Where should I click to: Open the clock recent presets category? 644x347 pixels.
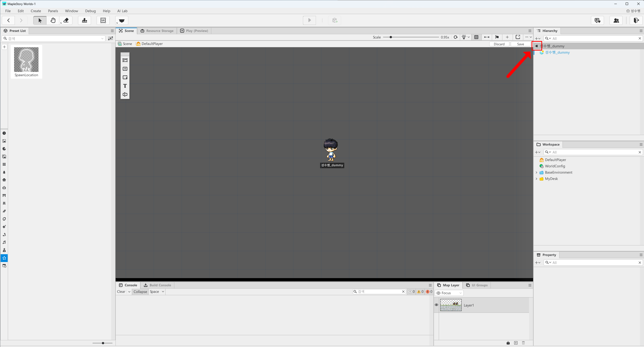(4, 133)
